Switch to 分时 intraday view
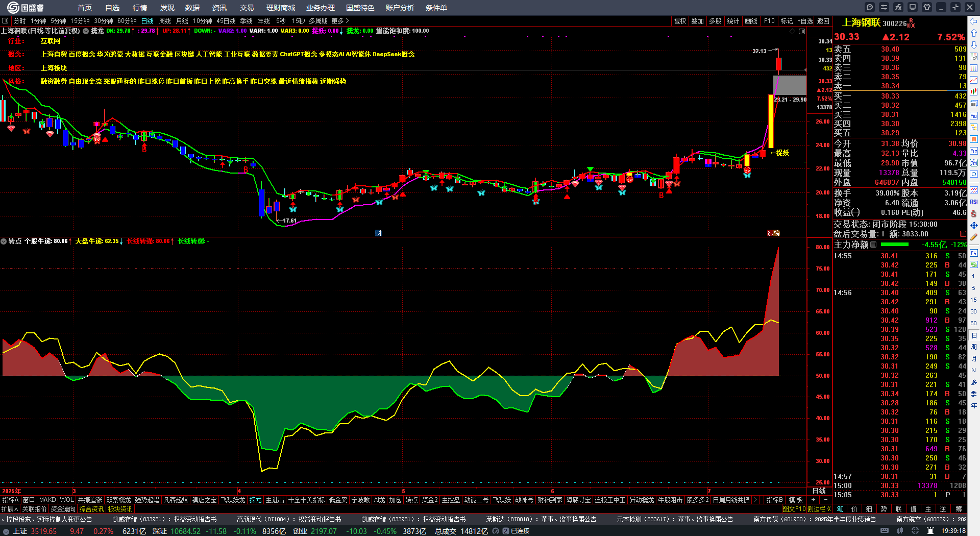980x536 pixels. tap(19, 21)
